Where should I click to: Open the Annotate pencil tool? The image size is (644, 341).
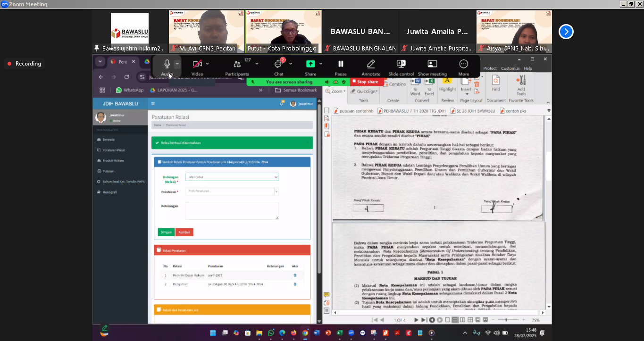[x=371, y=64]
